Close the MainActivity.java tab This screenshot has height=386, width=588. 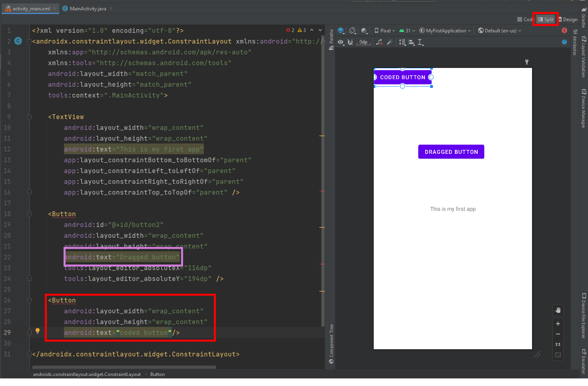point(111,8)
